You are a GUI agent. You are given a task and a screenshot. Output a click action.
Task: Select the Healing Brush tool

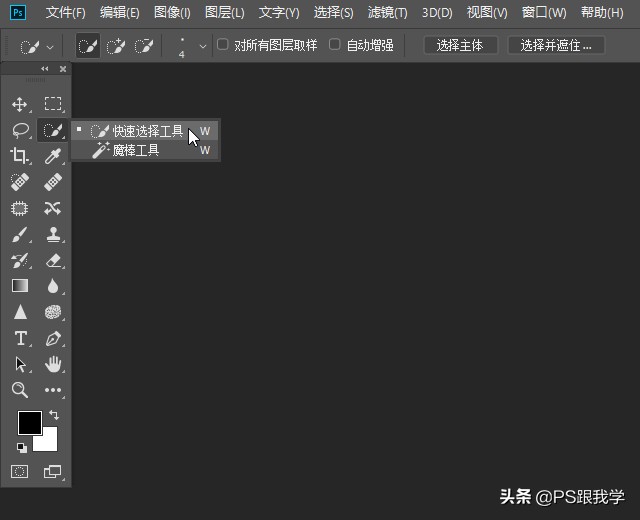coord(53,182)
